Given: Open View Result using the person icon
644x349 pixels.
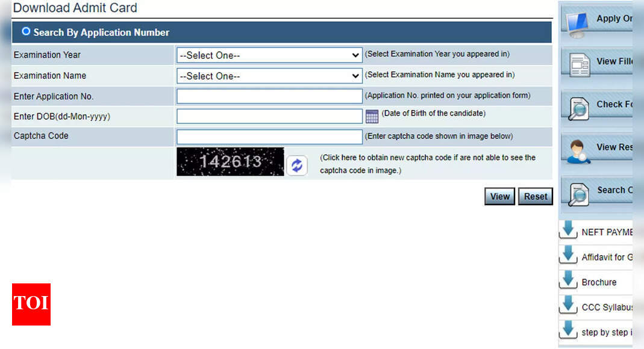Looking at the screenshot, I should click(x=579, y=150).
